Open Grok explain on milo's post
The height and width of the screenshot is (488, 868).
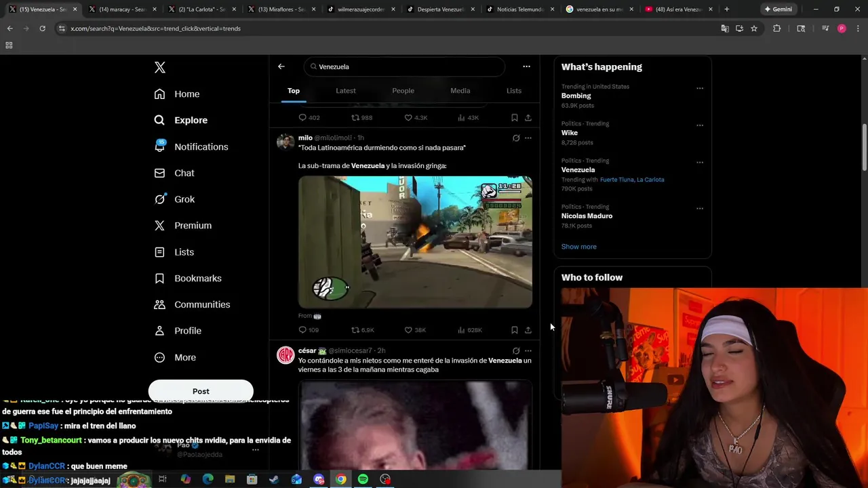click(x=516, y=138)
